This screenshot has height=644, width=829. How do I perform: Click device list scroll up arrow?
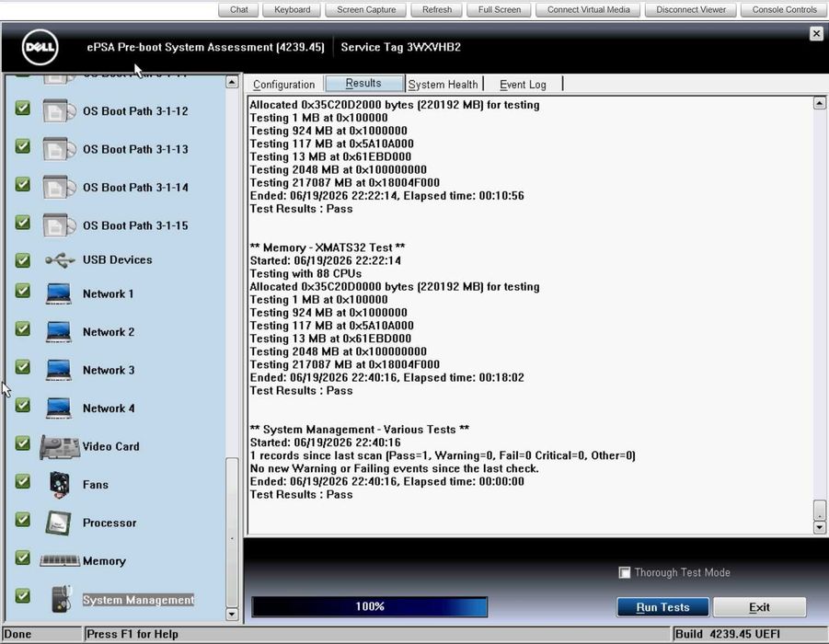pyautogui.click(x=232, y=82)
